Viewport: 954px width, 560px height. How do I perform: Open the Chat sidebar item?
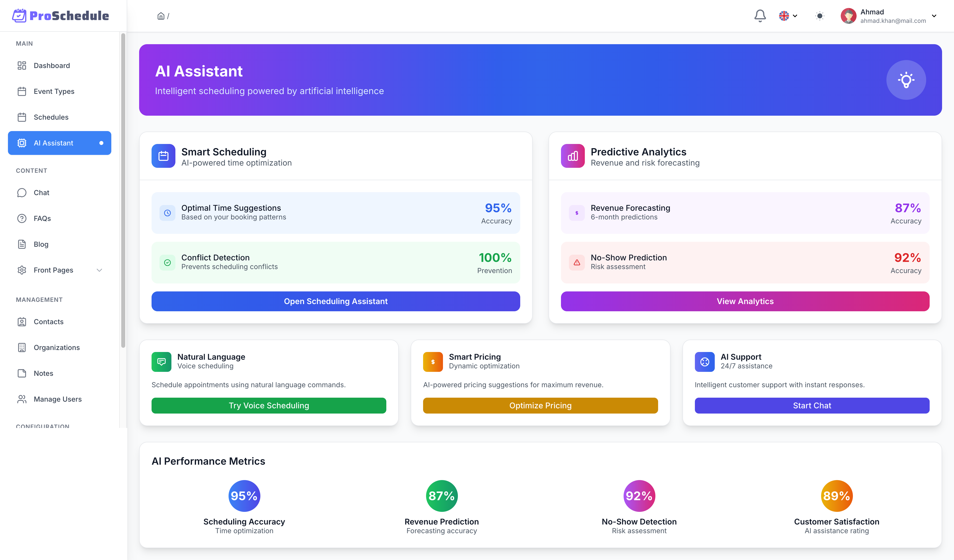(42, 193)
